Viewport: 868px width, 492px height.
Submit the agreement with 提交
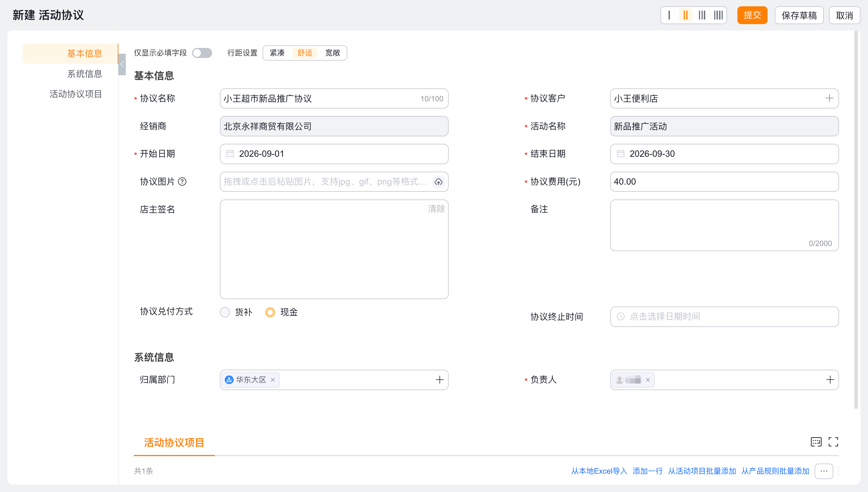pyautogui.click(x=752, y=15)
